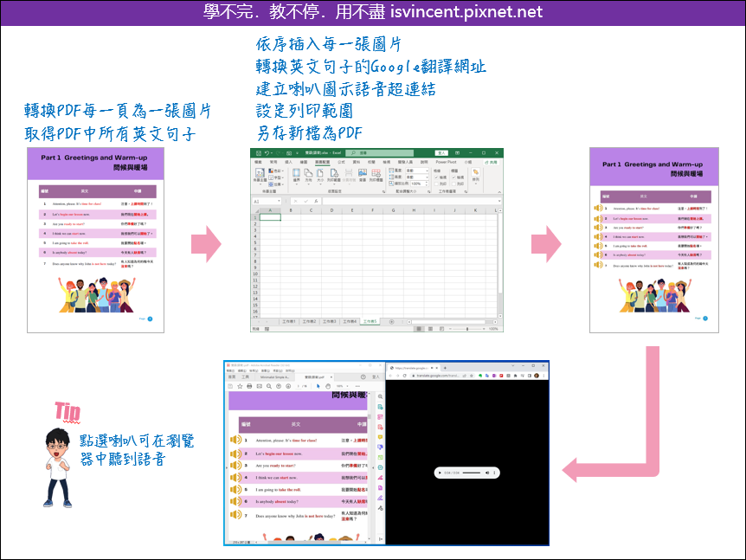Click the magnifier search icon in Acrobat toolbar
The image size is (746, 560).
pyautogui.click(x=269, y=386)
